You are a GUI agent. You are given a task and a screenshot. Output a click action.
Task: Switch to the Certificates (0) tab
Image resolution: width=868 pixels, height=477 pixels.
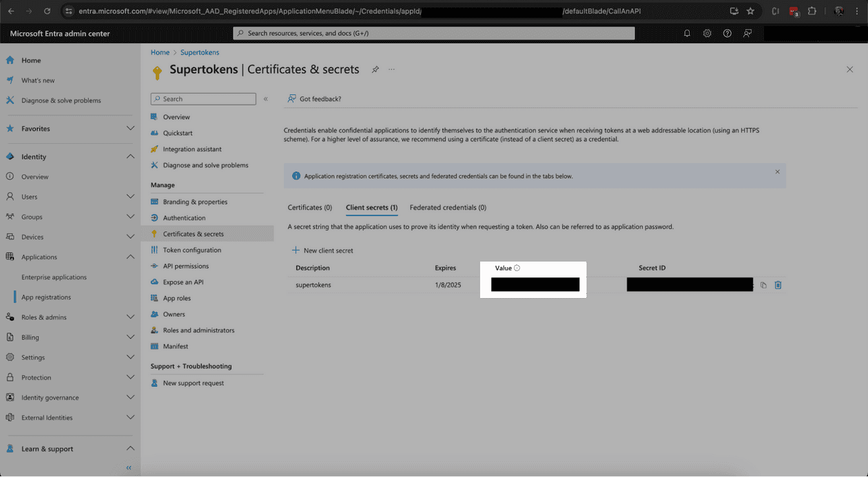click(309, 207)
